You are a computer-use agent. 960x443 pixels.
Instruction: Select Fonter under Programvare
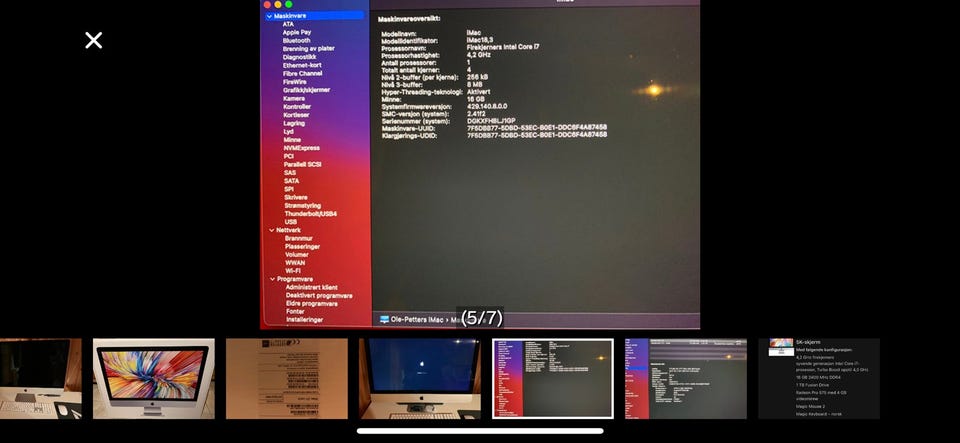pyautogui.click(x=295, y=311)
